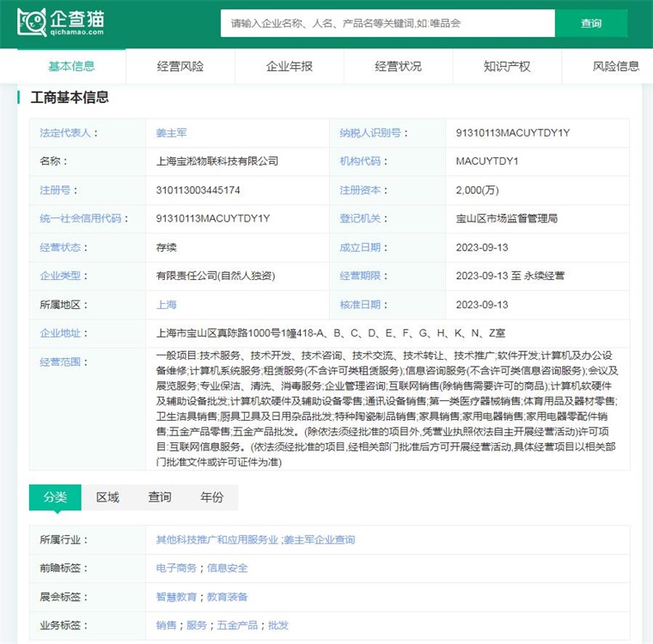The image size is (653, 644).
Task: Click the 法定代表人 label
Action: point(65,133)
